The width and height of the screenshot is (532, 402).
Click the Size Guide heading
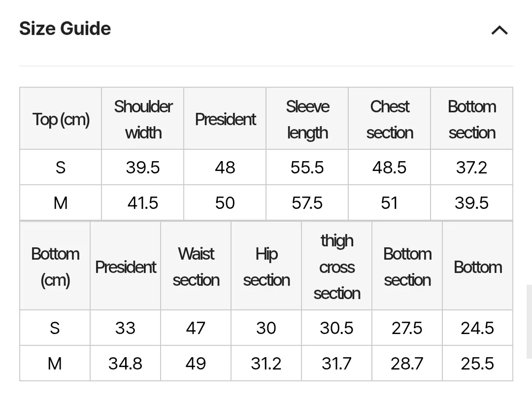(x=65, y=29)
